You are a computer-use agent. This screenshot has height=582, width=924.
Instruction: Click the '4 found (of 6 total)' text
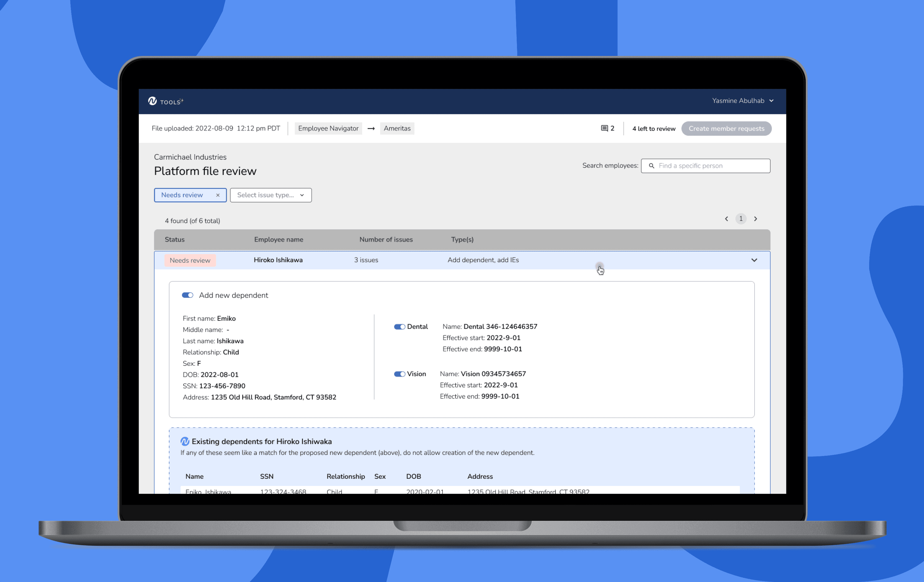point(192,221)
